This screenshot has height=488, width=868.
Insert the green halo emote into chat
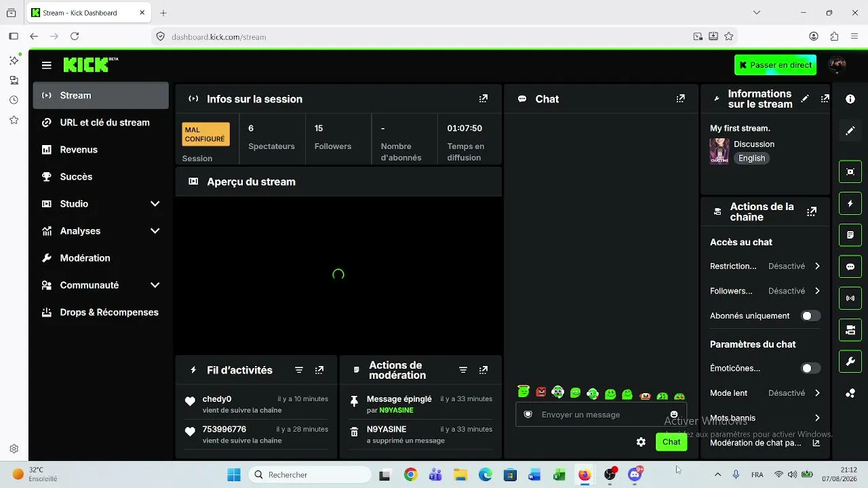click(524, 392)
